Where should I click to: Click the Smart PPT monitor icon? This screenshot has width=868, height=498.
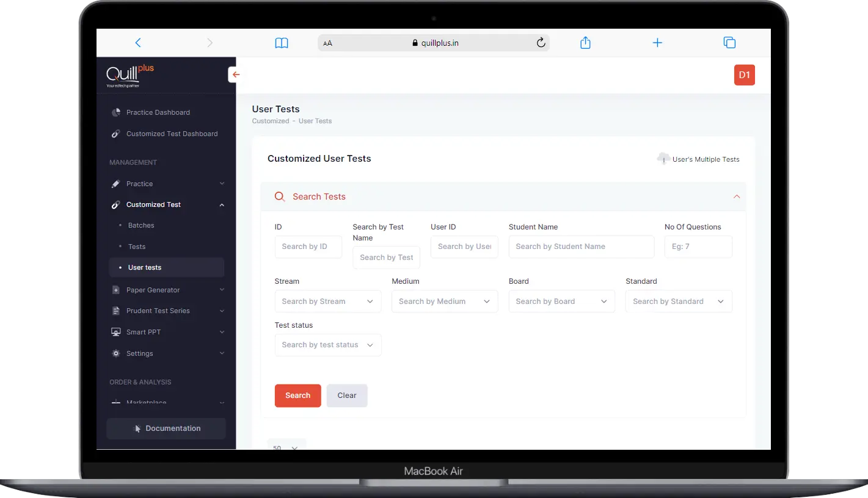coord(116,331)
